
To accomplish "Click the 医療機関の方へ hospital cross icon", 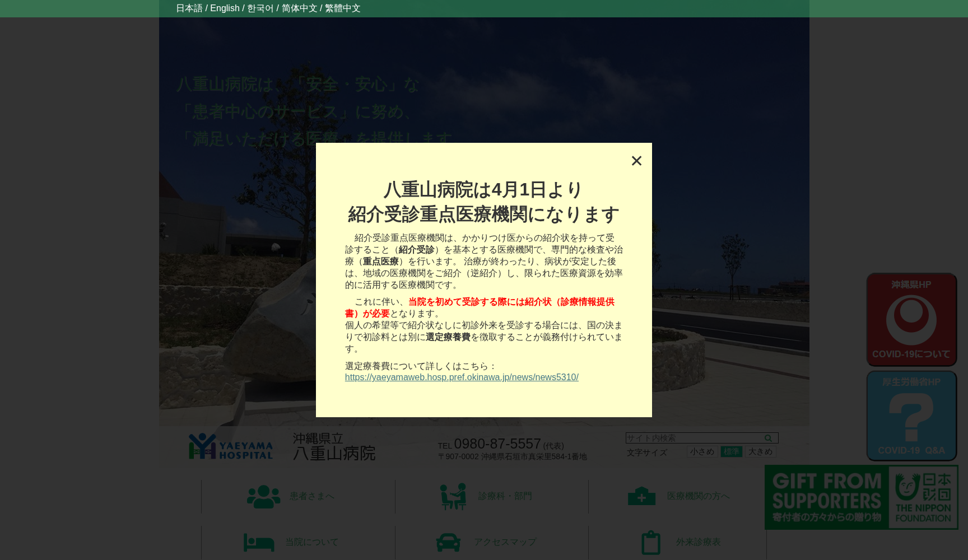I will tap(643, 496).
